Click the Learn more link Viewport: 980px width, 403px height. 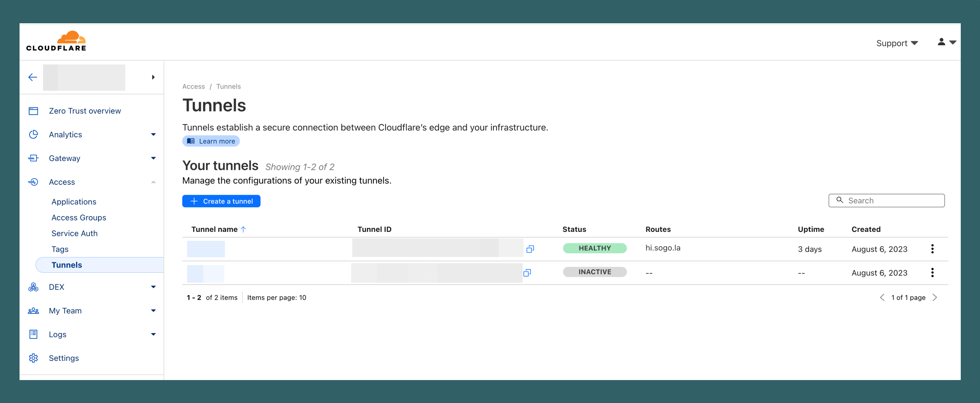pos(211,141)
